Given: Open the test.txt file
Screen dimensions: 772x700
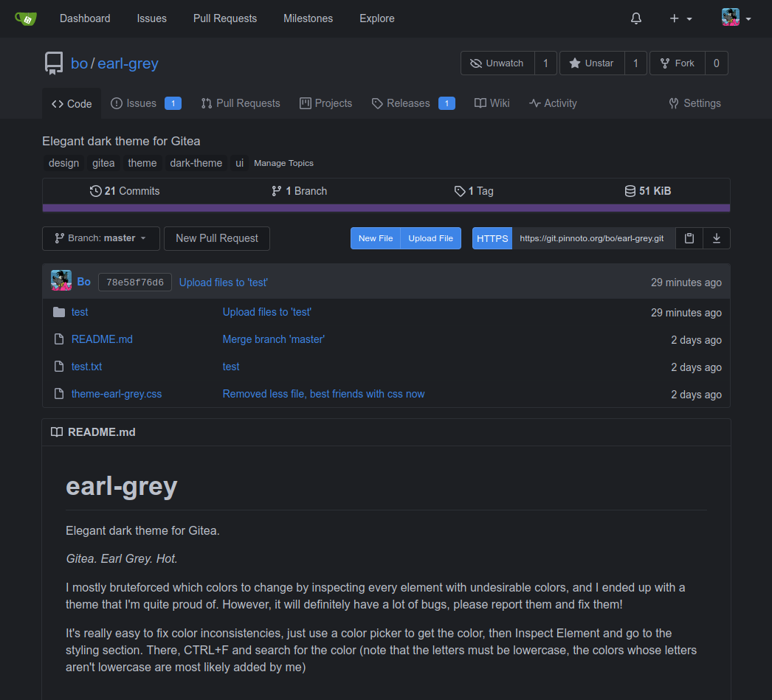Looking at the screenshot, I should tap(86, 367).
